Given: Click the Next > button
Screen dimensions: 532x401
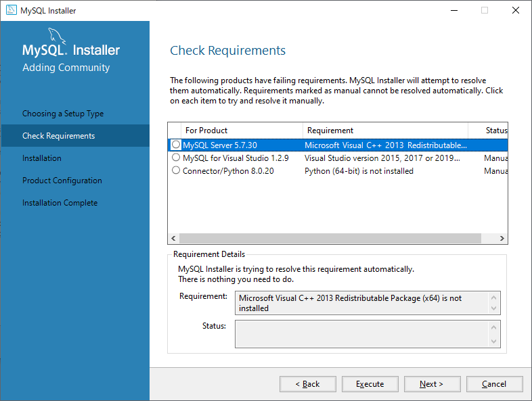Looking at the screenshot, I should point(432,384).
